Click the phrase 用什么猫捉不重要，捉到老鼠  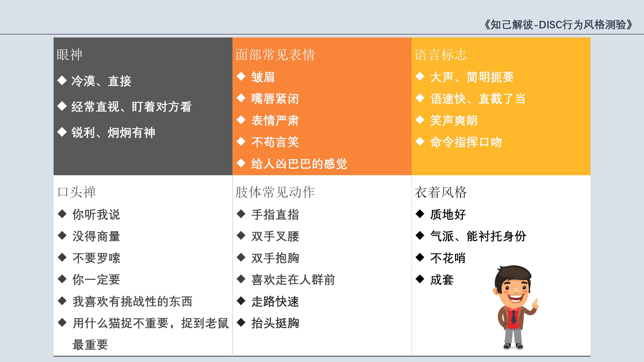[151, 323]
